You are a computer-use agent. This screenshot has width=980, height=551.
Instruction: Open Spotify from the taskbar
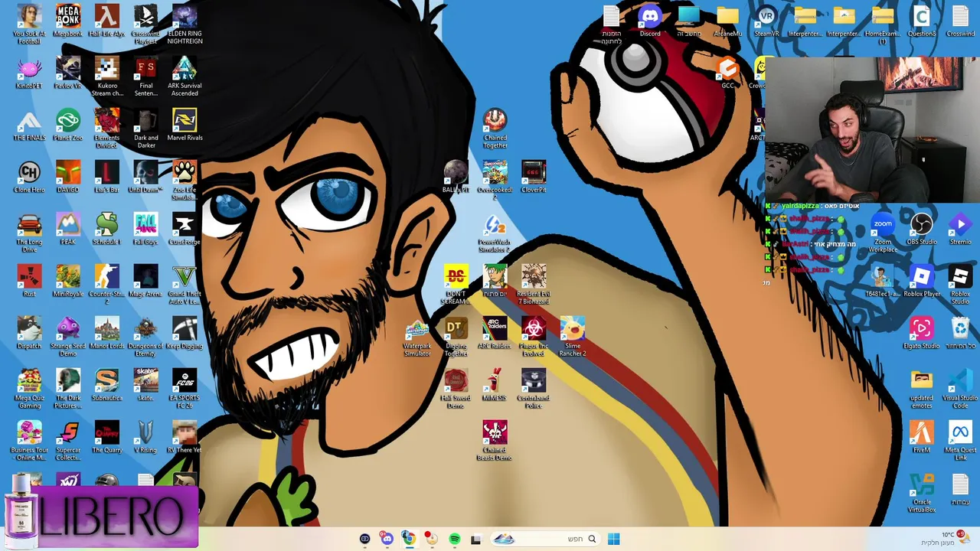[x=454, y=539]
